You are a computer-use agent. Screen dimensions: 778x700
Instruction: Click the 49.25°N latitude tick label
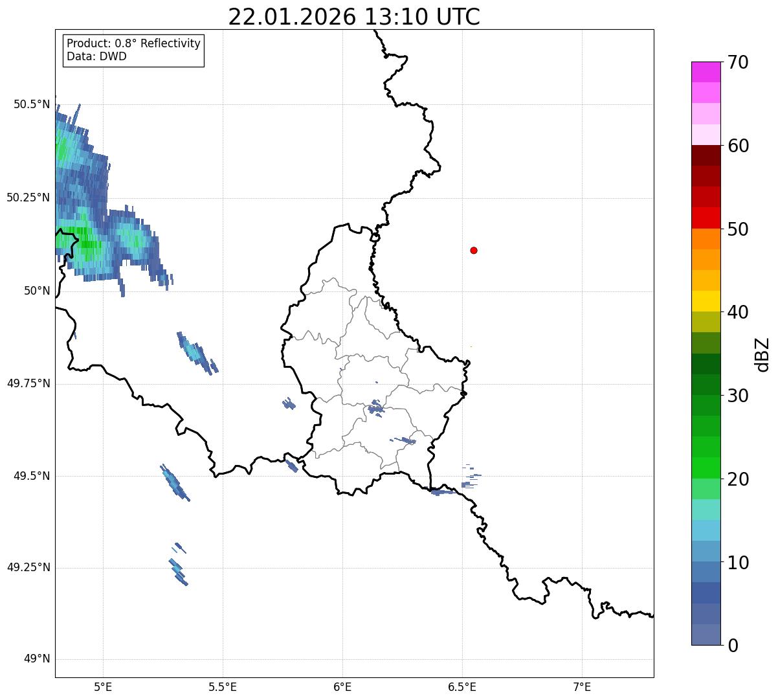[28, 567]
